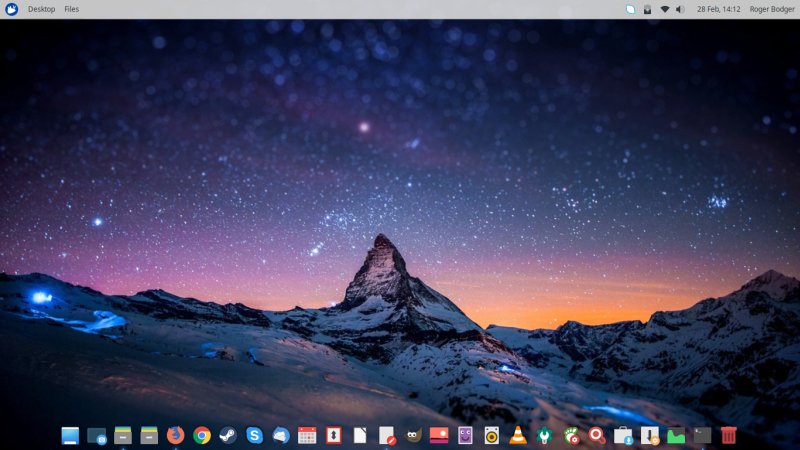Open the Desktop menu in top panel
800x450 pixels.
(x=41, y=9)
